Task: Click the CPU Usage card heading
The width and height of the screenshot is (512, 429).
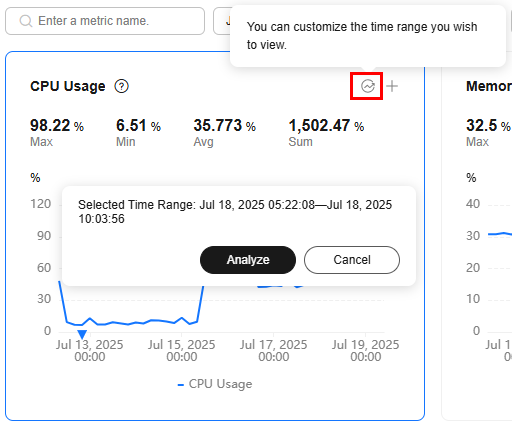Action: coord(68,86)
